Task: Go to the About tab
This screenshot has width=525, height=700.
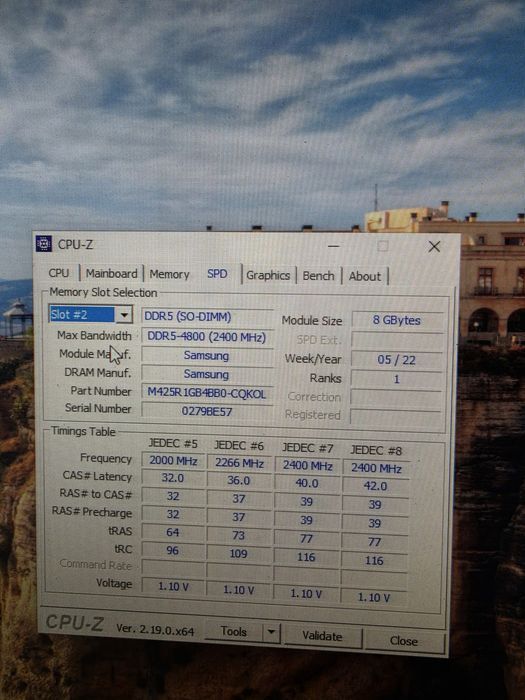Action: pos(365,276)
